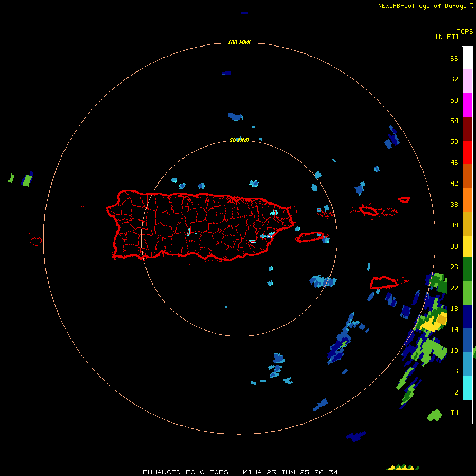Click the St. Croix island outline in the southeast
The image size is (476, 476).
[x=384, y=282]
